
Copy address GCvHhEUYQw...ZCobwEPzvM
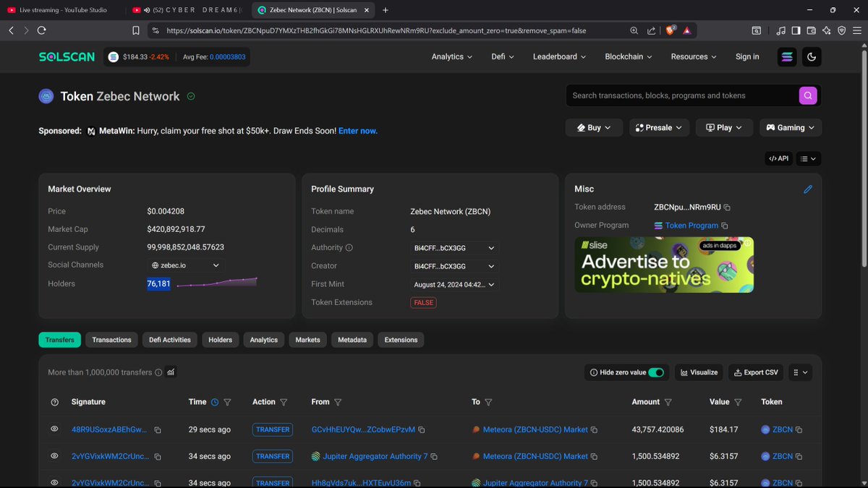421,429
